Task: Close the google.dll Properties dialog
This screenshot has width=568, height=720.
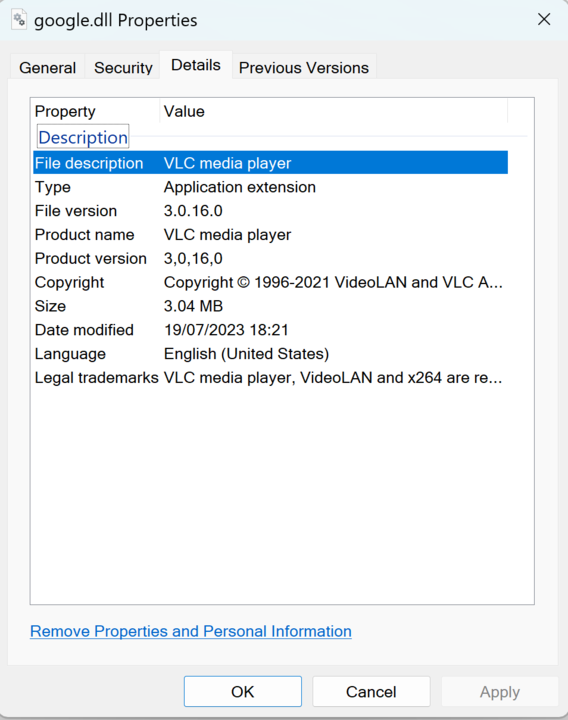Action: [544, 19]
